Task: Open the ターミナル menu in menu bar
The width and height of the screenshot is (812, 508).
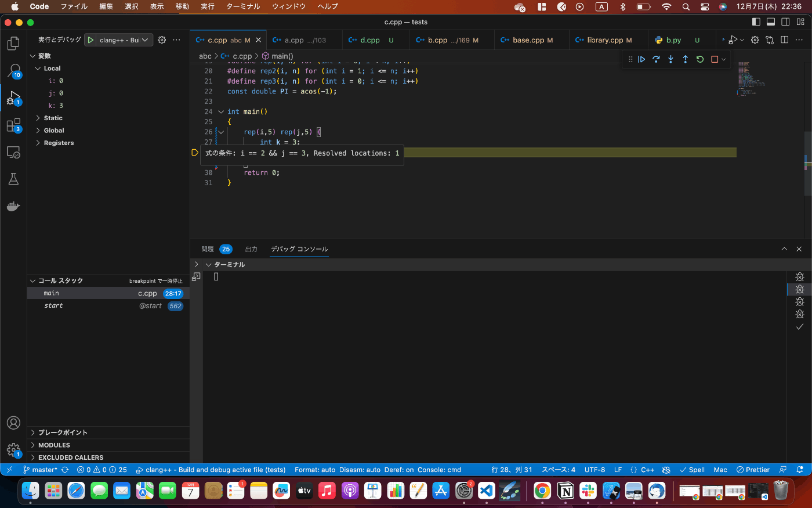Action: point(243,6)
